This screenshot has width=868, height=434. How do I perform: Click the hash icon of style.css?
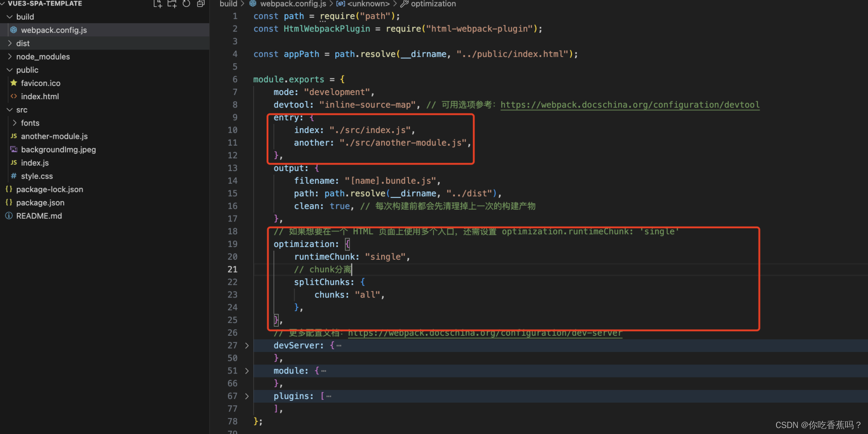click(x=14, y=176)
